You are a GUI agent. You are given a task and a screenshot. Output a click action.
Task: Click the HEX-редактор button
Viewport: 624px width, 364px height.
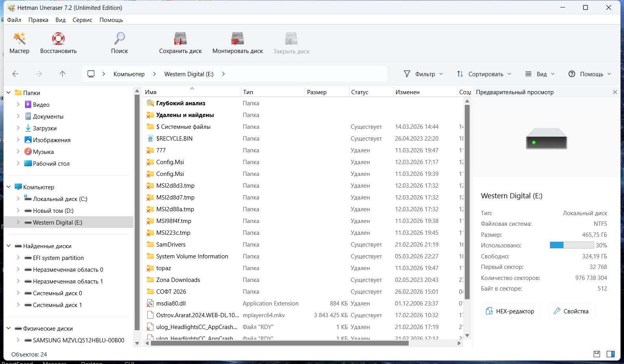coord(510,311)
